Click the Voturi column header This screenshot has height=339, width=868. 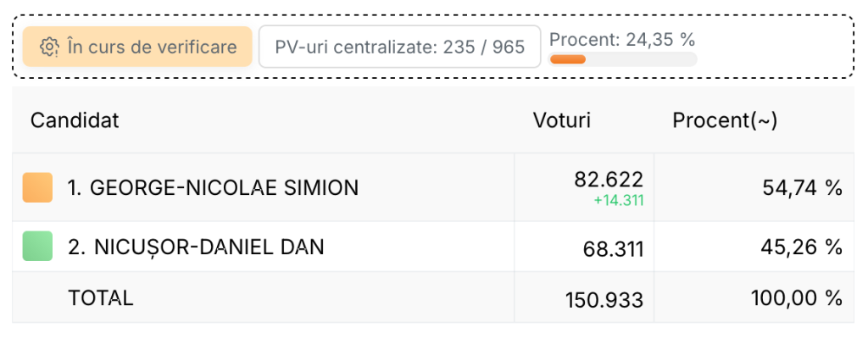click(562, 120)
